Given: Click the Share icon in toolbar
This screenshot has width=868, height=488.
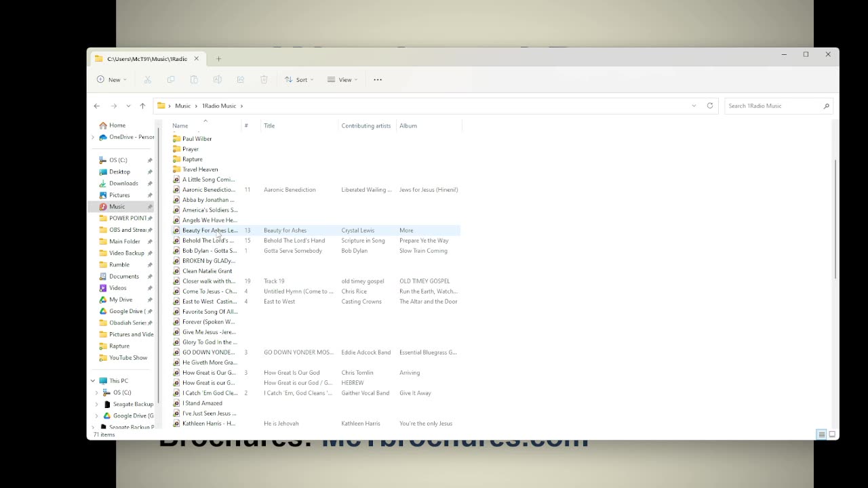Looking at the screenshot, I should coord(241,79).
